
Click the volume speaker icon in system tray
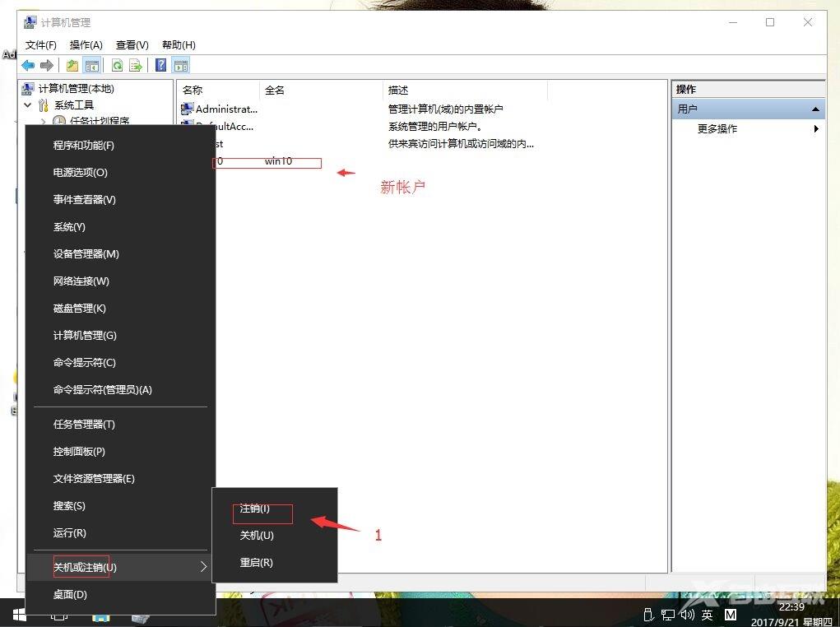pyautogui.click(x=687, y=615)
